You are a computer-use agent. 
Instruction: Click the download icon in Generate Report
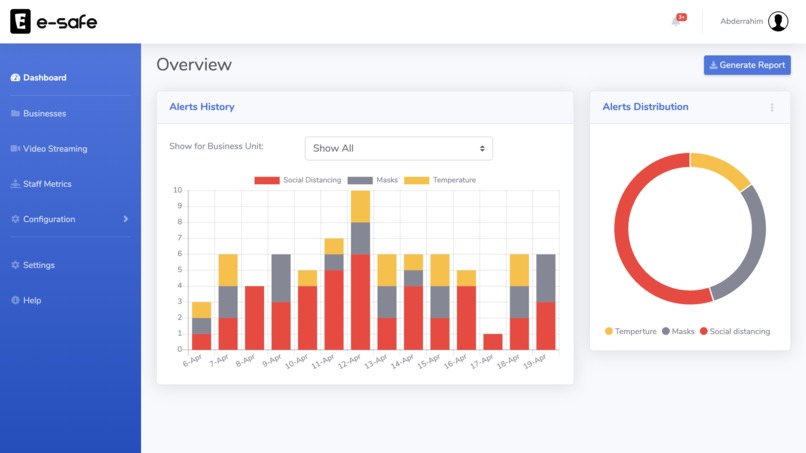pos(713,65)
